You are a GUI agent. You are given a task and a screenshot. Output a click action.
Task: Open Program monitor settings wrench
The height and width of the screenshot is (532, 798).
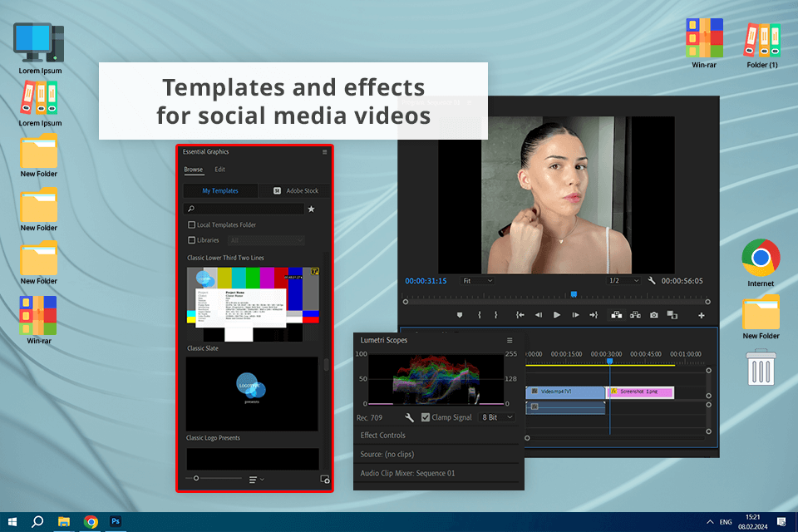point(652,280)
